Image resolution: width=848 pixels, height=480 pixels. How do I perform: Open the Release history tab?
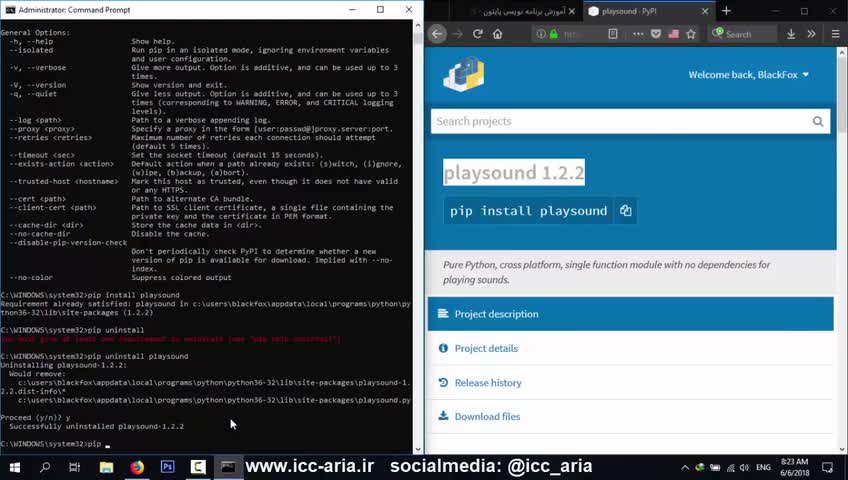(631, 382)
